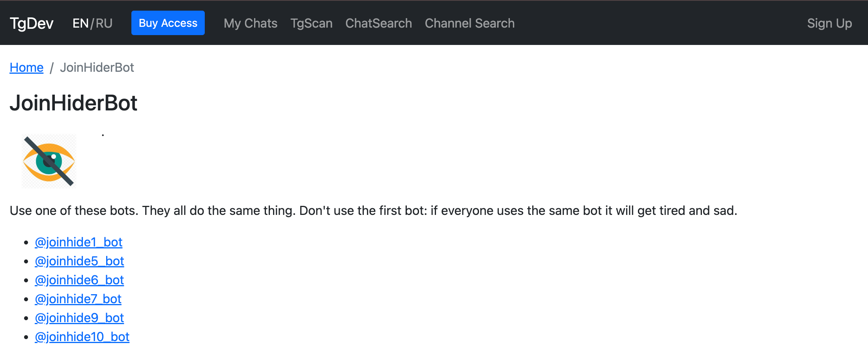
Task: Select the @joinhide6_bot link
Action: tap(79, 280)
